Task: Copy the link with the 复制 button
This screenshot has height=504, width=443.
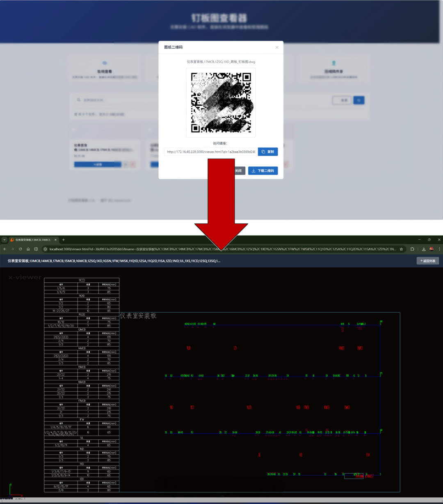Action: point(268,152)
